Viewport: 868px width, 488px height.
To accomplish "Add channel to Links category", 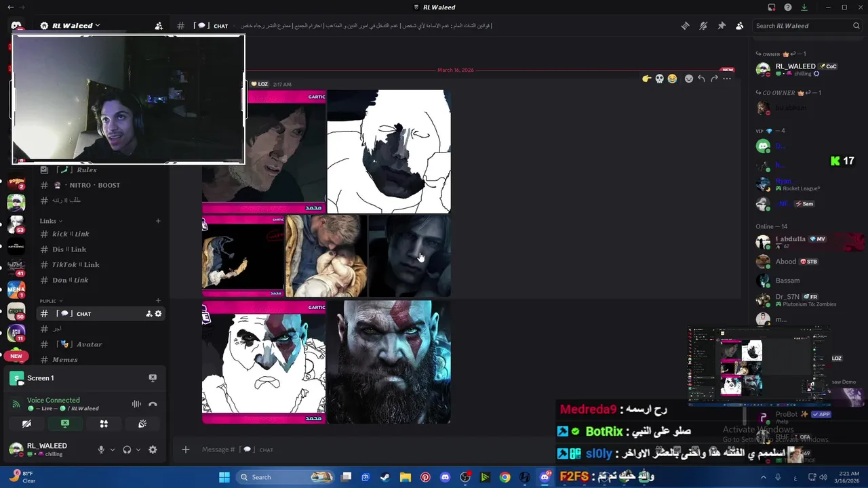I will point(158,221).
